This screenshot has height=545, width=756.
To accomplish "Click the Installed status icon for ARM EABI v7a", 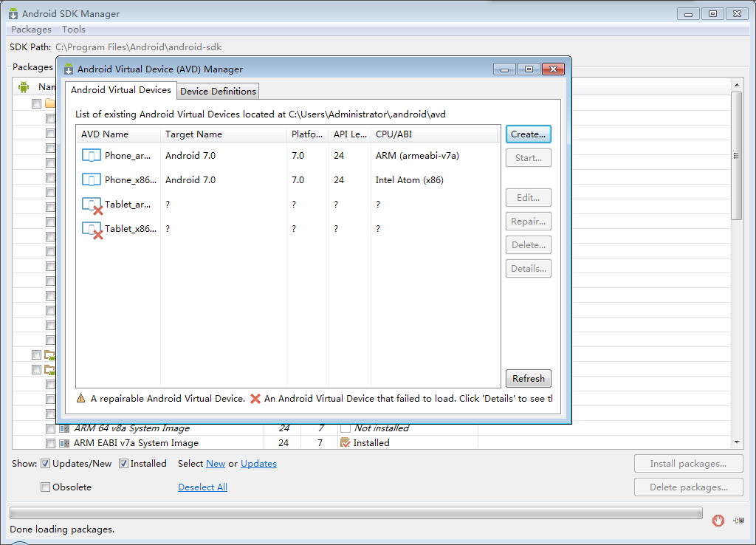I will (x=346, y=443).
